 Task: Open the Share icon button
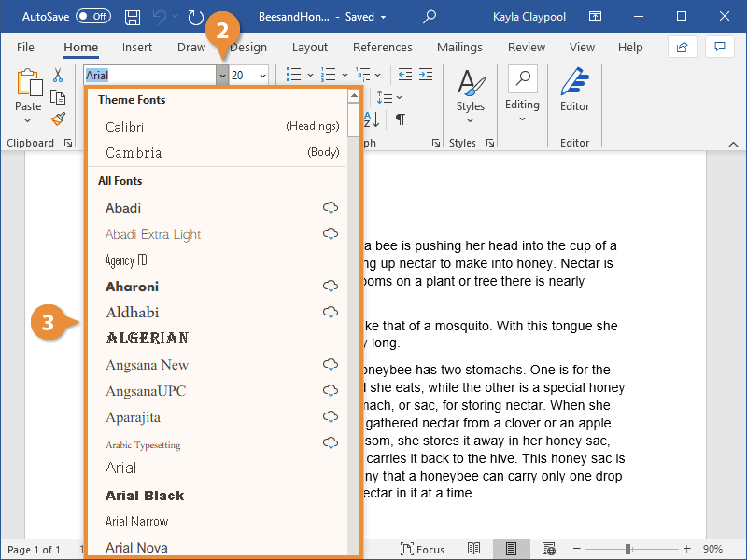(683, 47)
